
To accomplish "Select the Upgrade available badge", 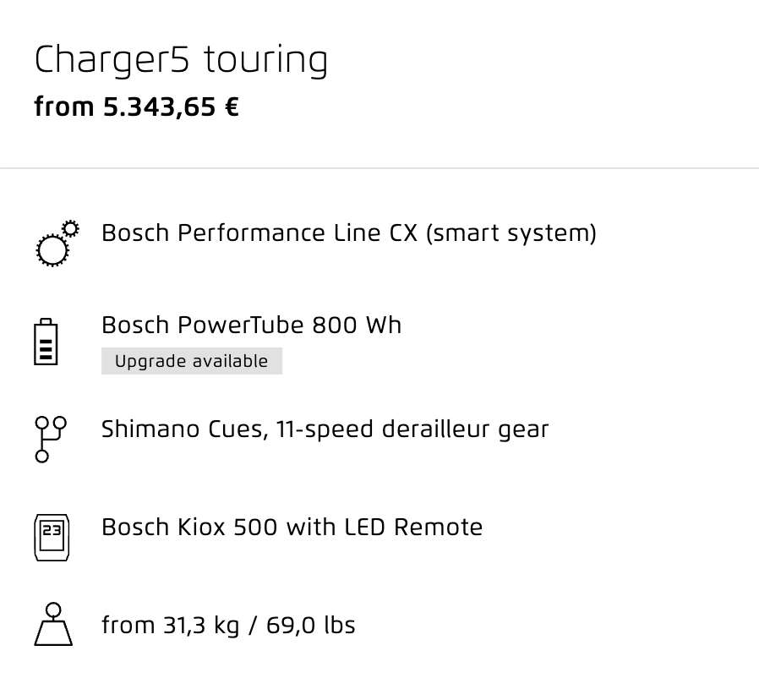I will (192, 361).
